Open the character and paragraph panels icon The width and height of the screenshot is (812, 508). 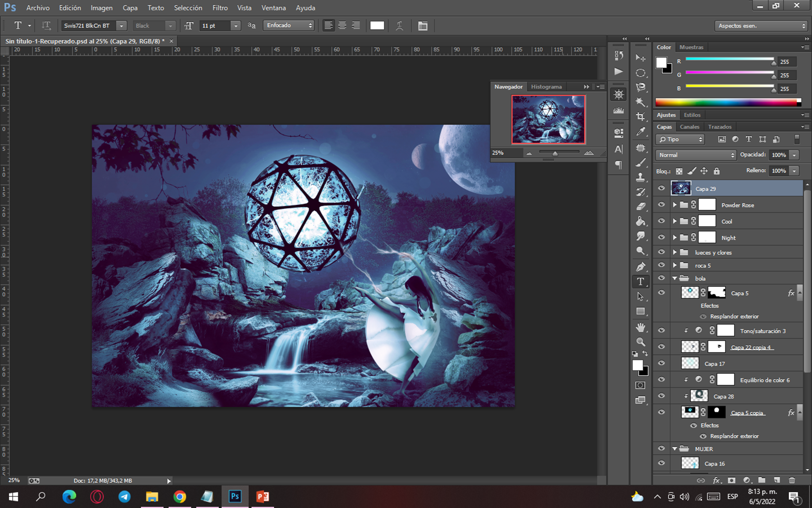coord(422,26)
